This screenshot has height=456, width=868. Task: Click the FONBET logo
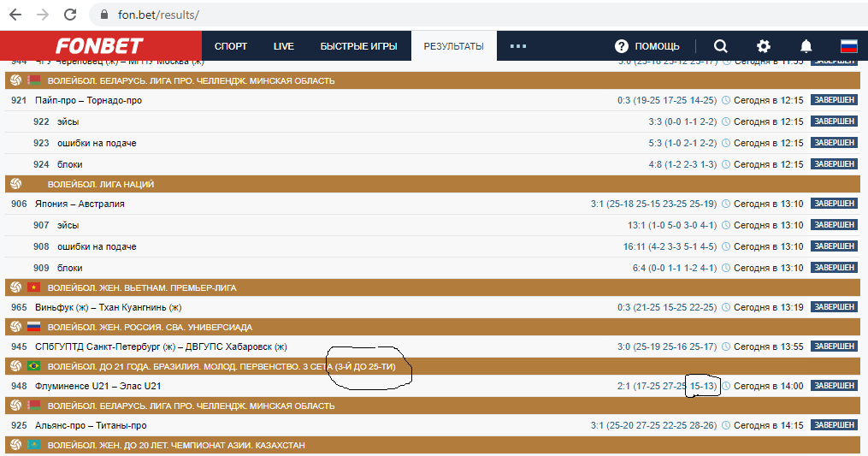100,46
